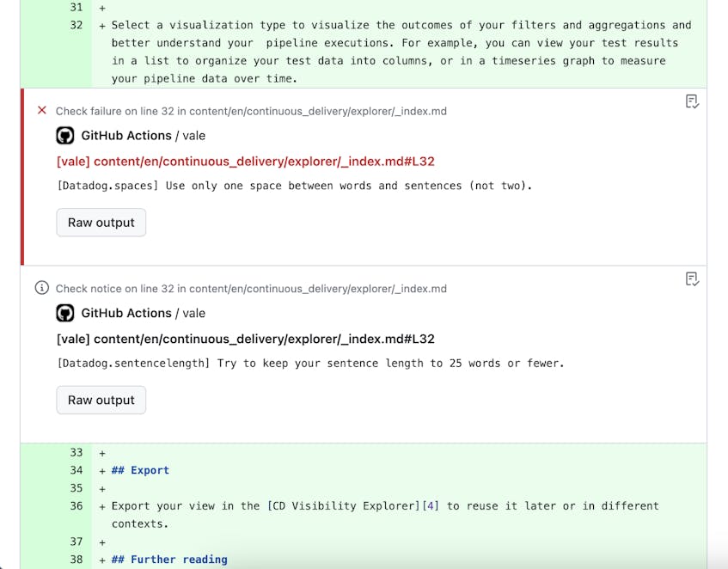Click the plus marker on line 36
The image size is (728, 569).
tap(101, 505)
